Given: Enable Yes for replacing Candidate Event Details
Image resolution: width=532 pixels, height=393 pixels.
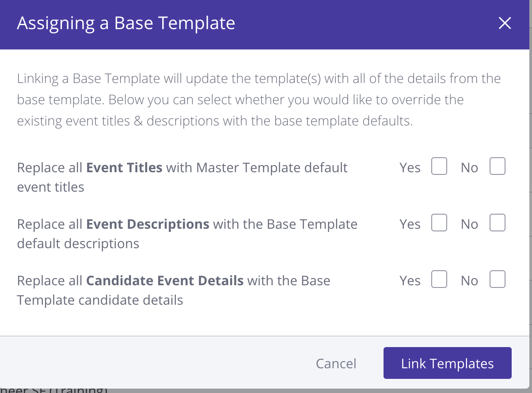Looking at the screenshot, I should point(439,280).
